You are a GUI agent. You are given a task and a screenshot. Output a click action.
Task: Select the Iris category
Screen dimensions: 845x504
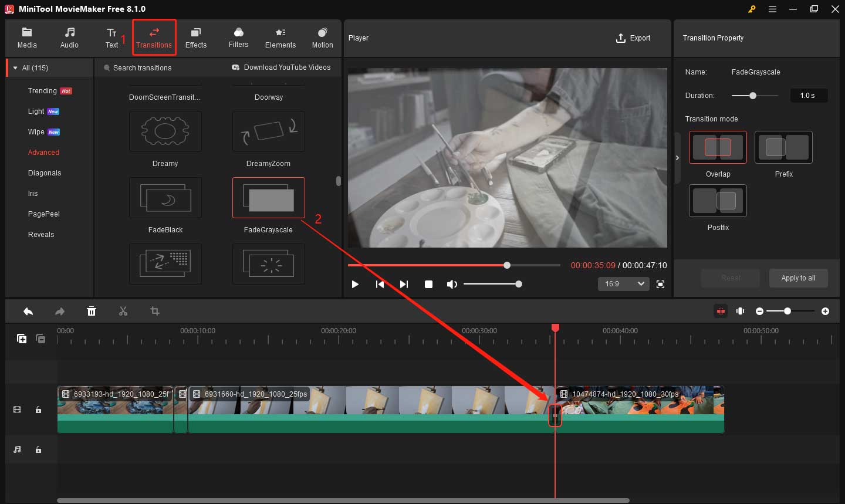coord(33,194)
